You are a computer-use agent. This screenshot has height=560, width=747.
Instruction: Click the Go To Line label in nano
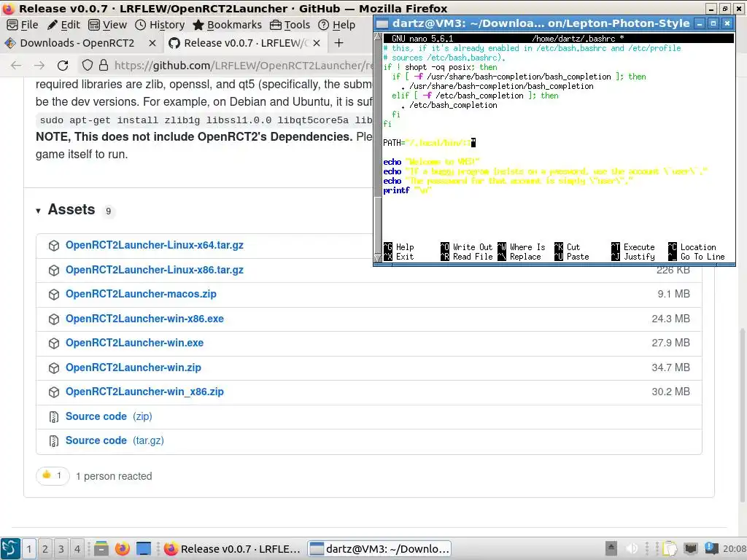tap(703, 257)
